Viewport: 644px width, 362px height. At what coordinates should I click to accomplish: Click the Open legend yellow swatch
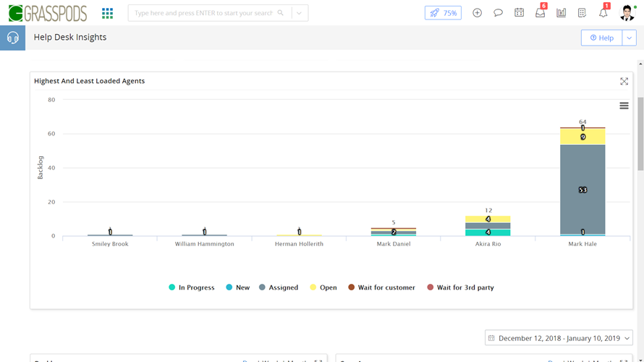point(313,287)
